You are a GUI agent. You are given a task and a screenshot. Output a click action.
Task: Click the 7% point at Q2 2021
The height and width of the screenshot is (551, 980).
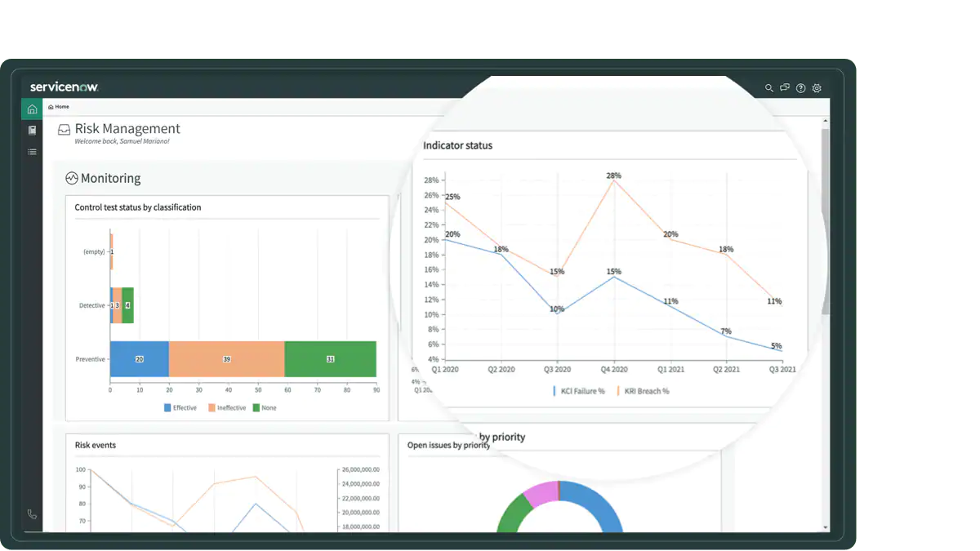(726, 336)
